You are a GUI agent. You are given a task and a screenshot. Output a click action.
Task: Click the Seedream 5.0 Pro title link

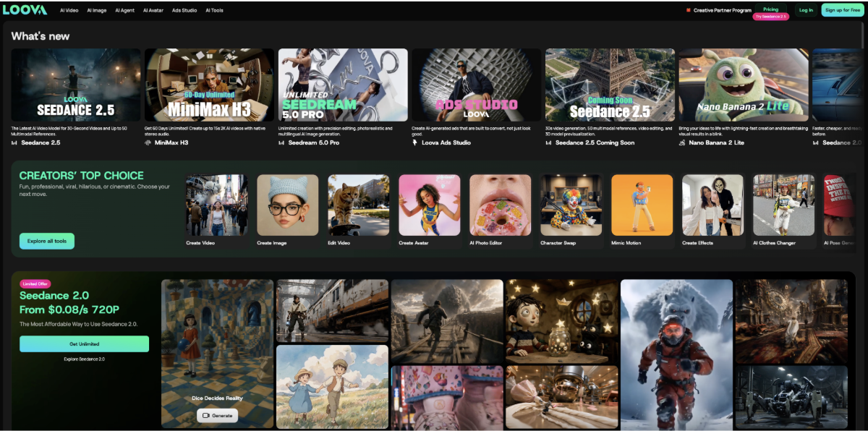click(x=314, y=142)
